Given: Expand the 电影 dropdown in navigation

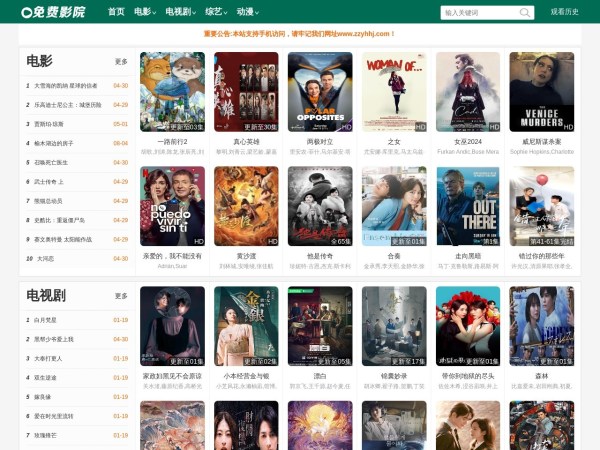Looking at the screenshot, I should pos(145,12).
